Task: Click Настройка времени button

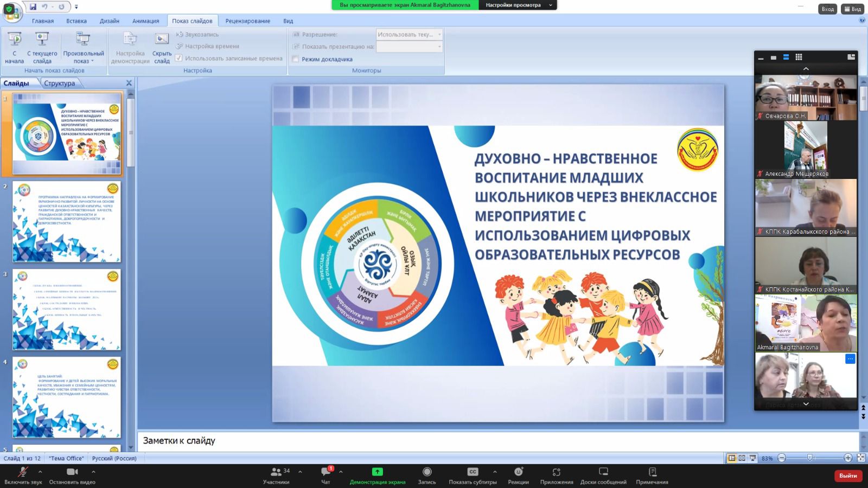Action: [207, 46]
